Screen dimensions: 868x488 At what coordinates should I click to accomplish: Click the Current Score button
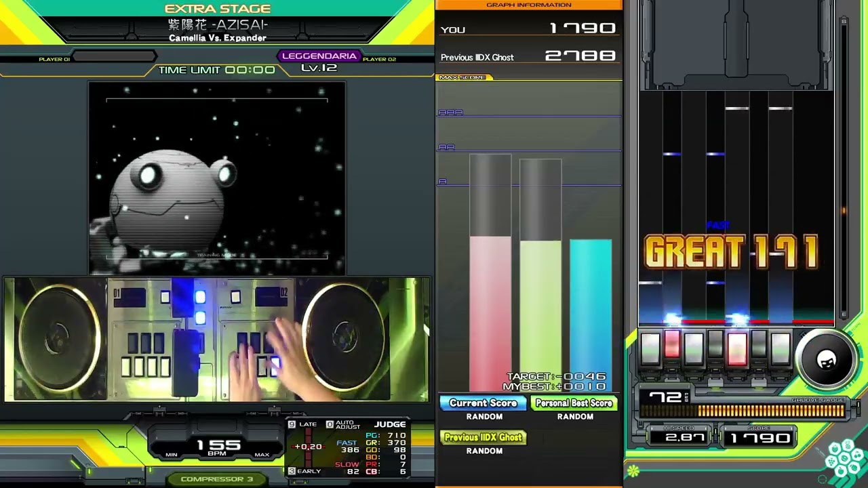[483, 403]
